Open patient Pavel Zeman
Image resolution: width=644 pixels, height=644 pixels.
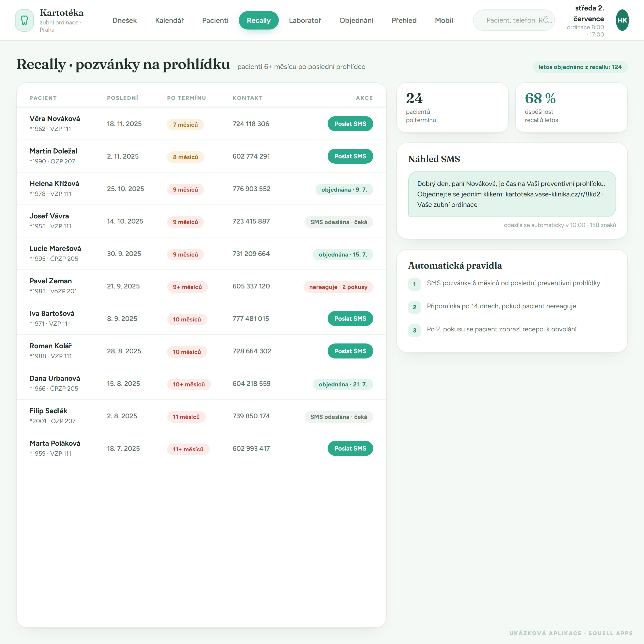(51, 281)
